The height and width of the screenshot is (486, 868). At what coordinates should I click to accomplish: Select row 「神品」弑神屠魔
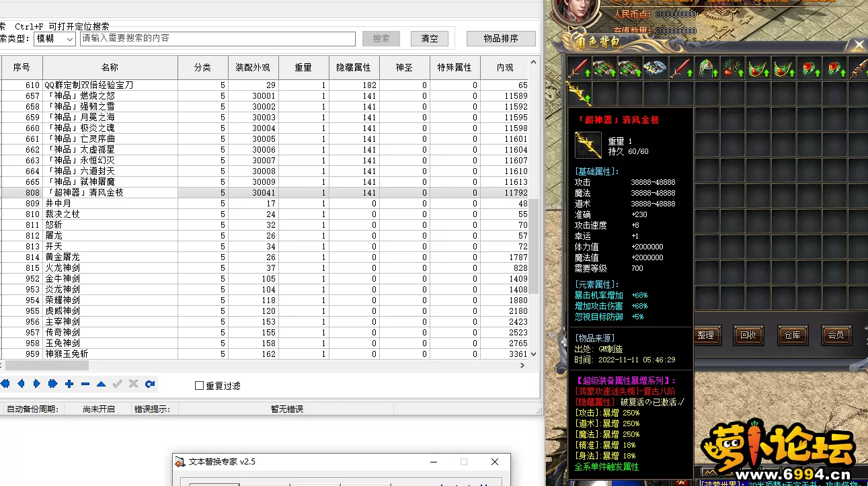click(x=264, y=181)
